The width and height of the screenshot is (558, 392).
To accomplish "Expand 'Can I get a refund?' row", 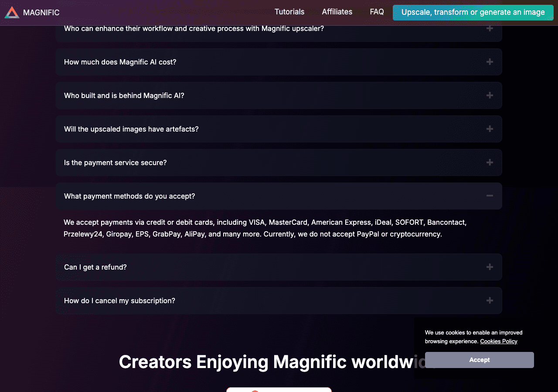I will click(x=279, y=267).
